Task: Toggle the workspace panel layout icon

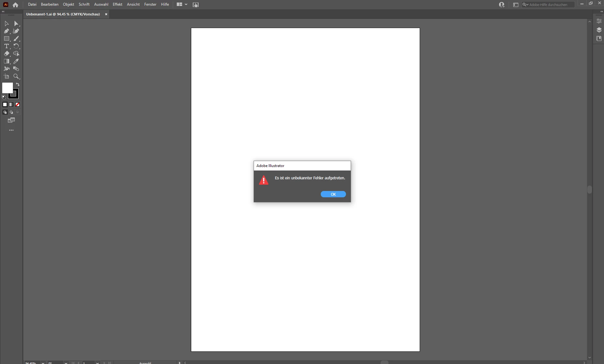Action: [x=516, y=5]
